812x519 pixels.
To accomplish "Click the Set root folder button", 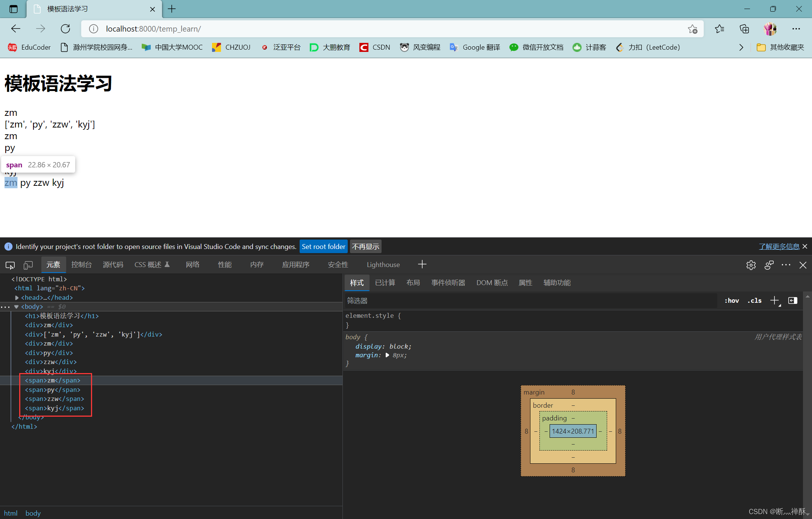I will [x=323, y=247].
